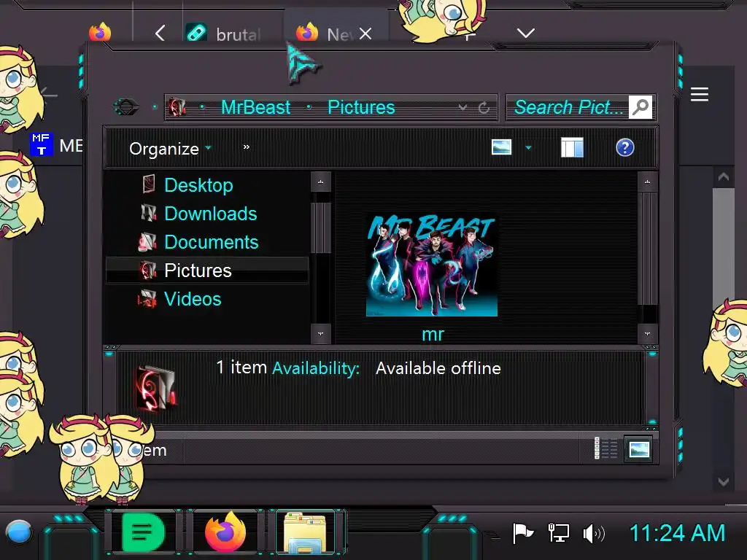Screen dimensions: 747x560
Task: Open the view options dropdown arrow
Action: point(528,147)
